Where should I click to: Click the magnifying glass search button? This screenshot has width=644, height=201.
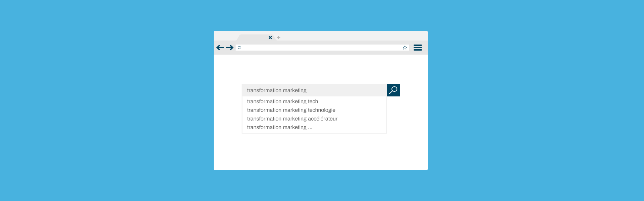pos(393,90)
